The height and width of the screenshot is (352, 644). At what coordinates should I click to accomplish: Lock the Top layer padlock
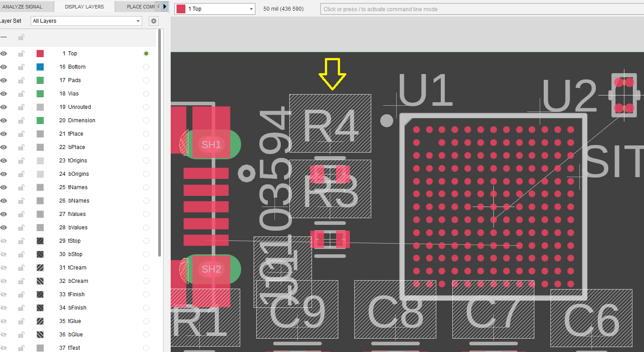click(21, 53)
